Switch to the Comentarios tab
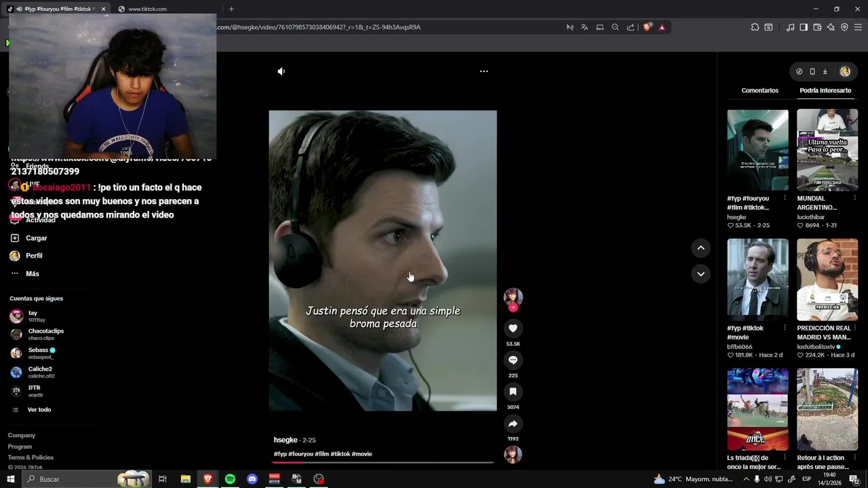The width and height of the screenshot is (868, 488). 760,90
